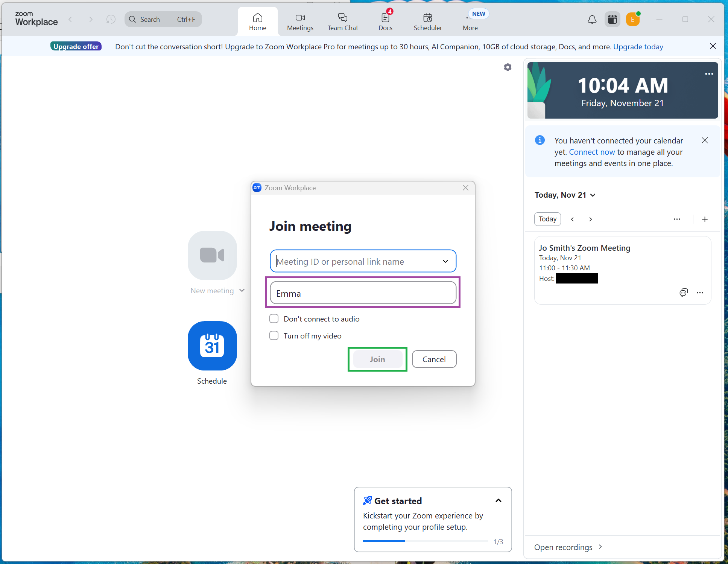Switch to the Home tab
The image size is (728, 564).
(x=258, y=22)
